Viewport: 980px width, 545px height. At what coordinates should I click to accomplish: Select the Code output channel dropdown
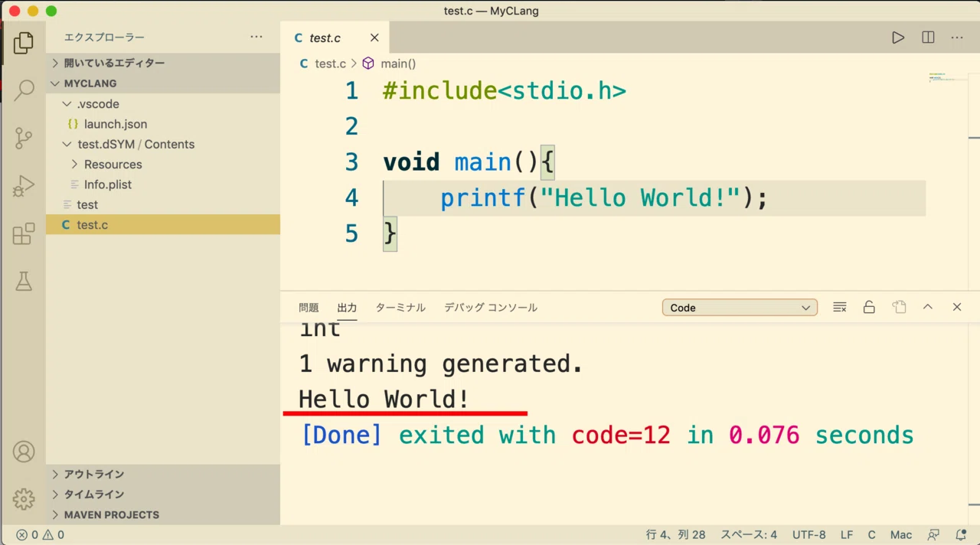coord(740,308)
